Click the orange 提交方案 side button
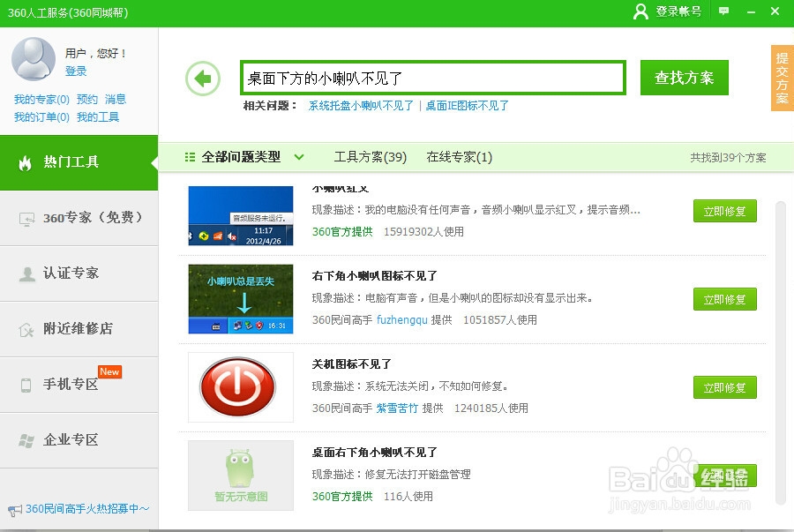This screenshot has height=532, width=794. (x=780, y=78)
